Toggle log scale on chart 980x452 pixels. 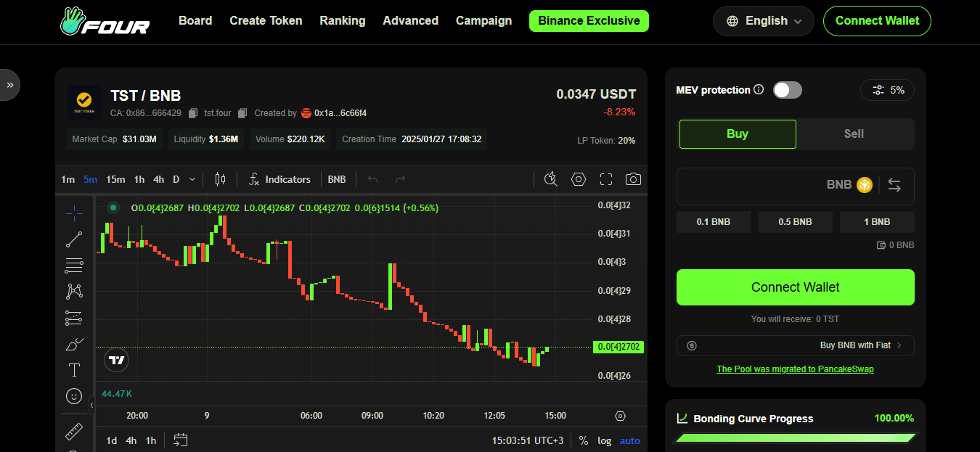click(x=604, y=440)
